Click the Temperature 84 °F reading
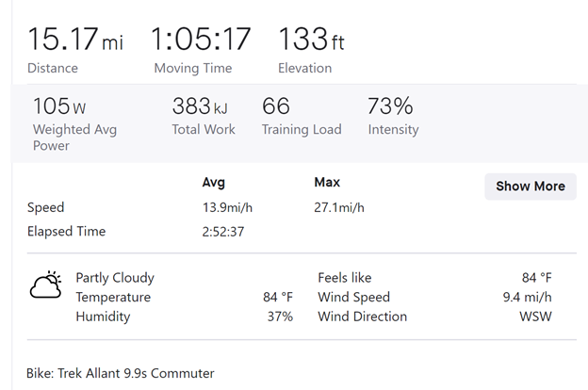Image resolution: width=588 pixels, height=390 pixels. point(278,298)
